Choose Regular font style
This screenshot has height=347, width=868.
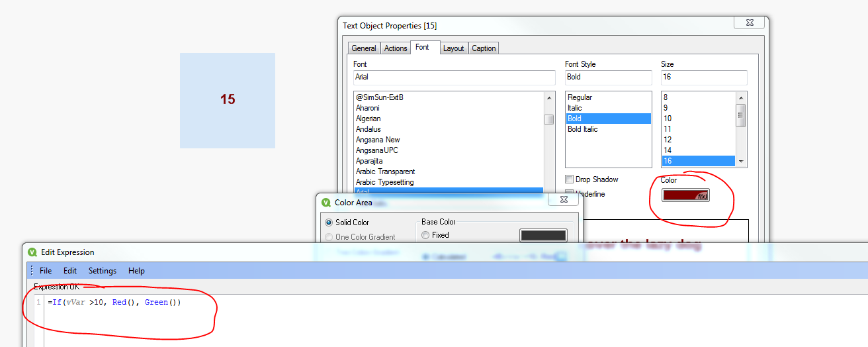click(x=608, y=97)
